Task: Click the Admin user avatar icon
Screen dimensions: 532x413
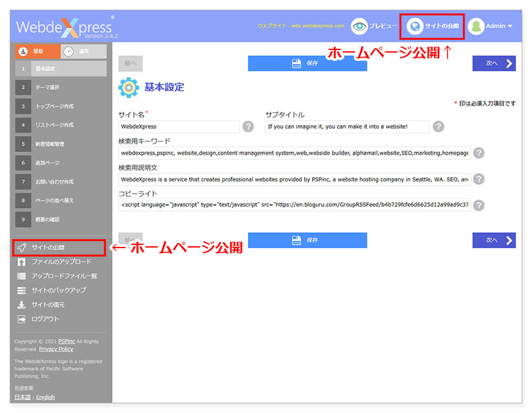Action: tap(476, 26)
